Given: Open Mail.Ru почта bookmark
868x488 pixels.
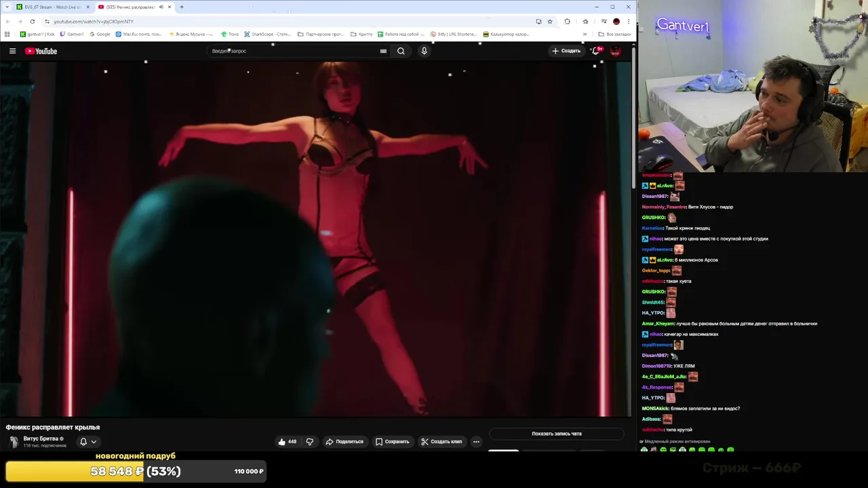Looking at the screenshot, I should (x=138, y=34).
